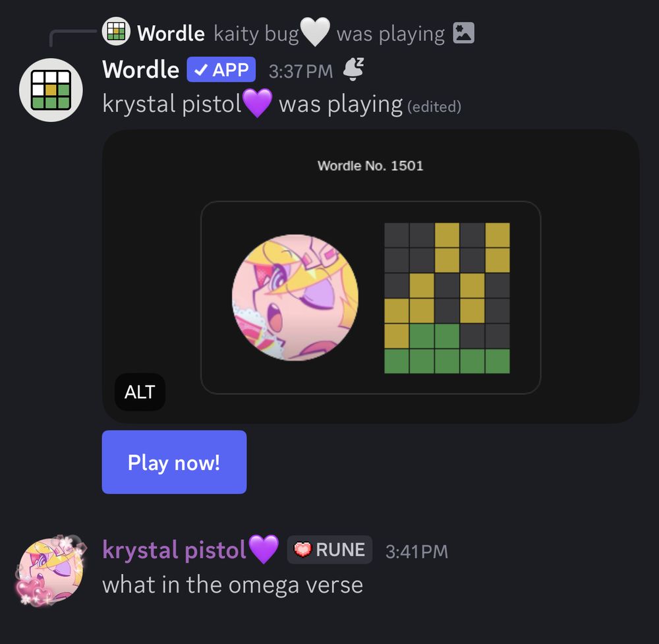659x644 pixels.
Task: Open krystal pistol's decorated profile avatar
Action: [51, 571]
